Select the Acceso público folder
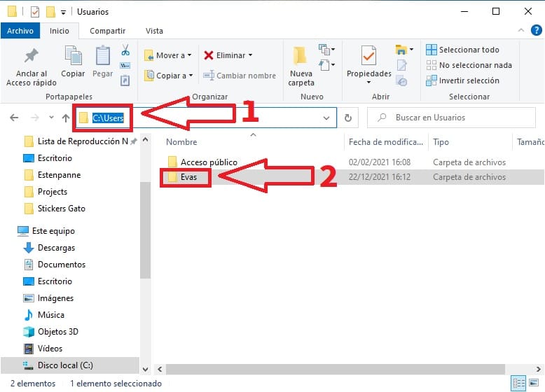 209,162
